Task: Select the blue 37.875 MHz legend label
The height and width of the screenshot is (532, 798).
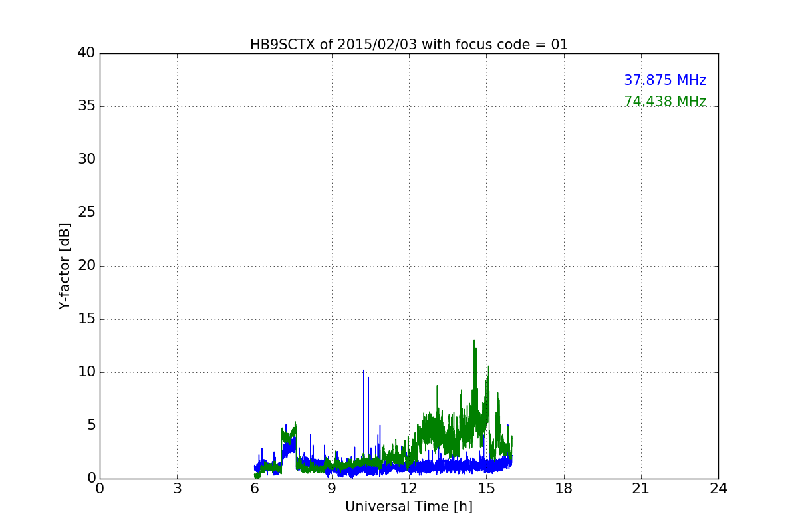Action: (x=665, y=80)
